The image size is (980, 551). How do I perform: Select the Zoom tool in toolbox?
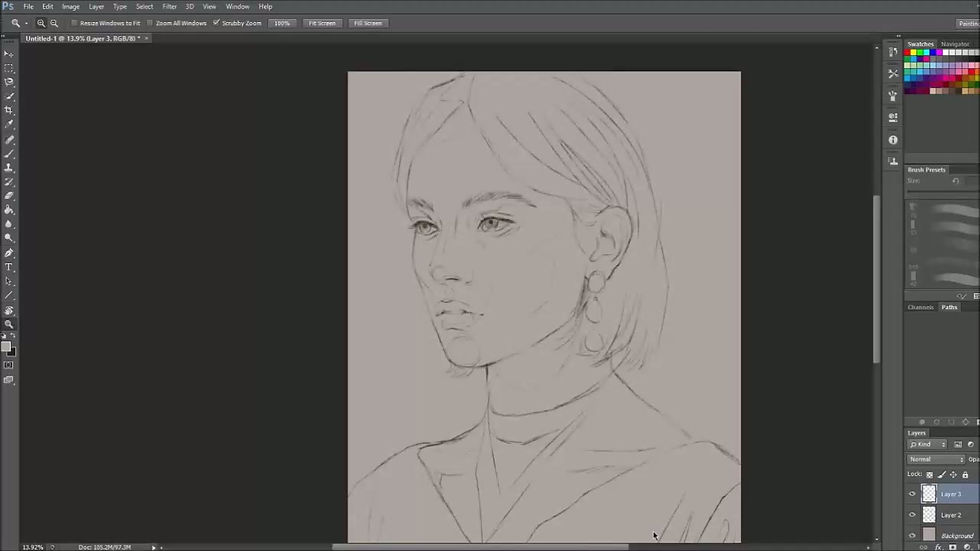coord(9,324)
